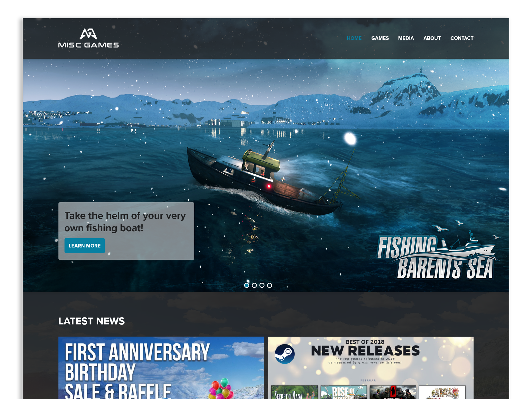This screenshot has width=532, height=399.
Task: Click the active first carousel dot
Action: pos(247,285)
